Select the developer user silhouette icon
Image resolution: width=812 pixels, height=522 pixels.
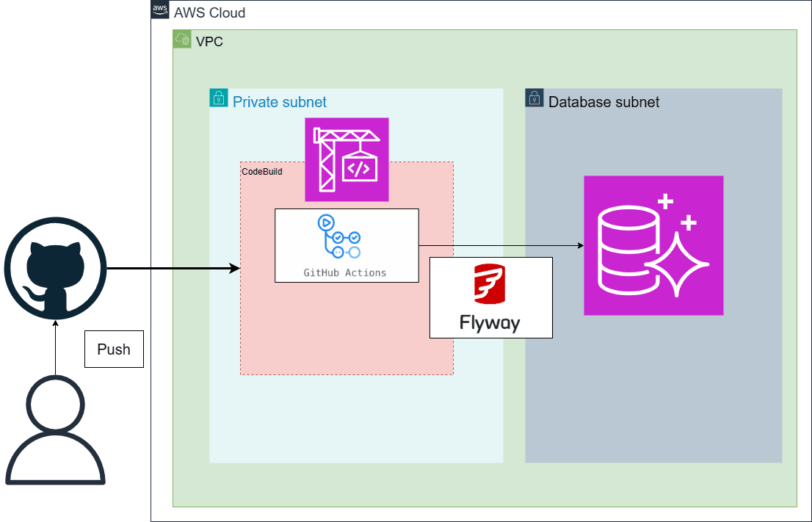coord(55,430)
